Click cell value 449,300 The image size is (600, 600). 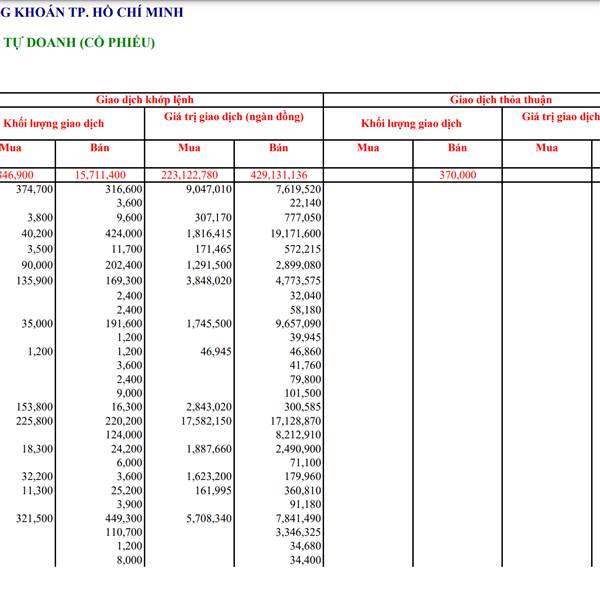(124, 519)
